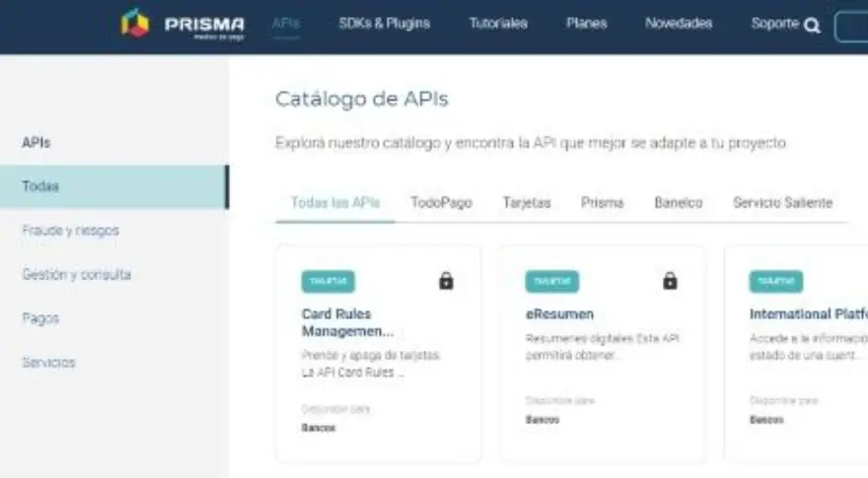
Task: Filter by Servicios category
Action: (x=48, y=363)
